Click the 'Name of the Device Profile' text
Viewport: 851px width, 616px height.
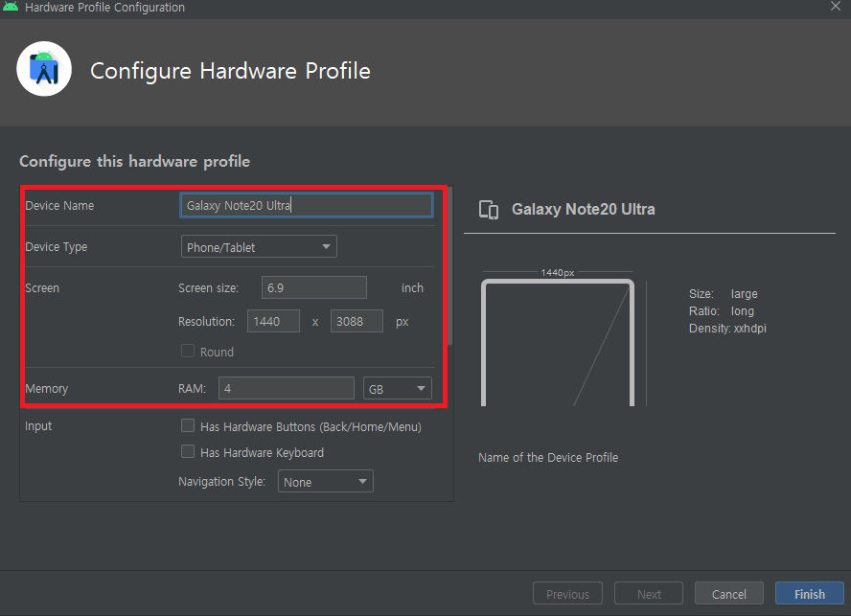point(548,458)
